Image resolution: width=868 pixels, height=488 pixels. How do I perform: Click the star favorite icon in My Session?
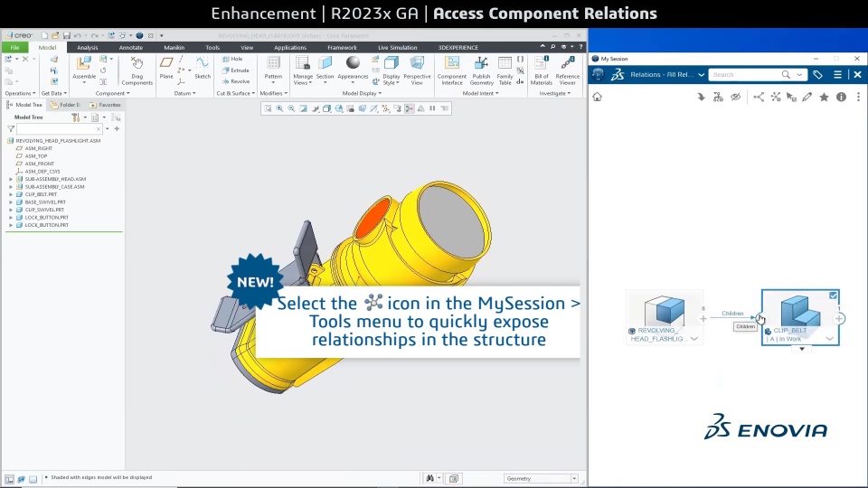click(x=825, y=97)
